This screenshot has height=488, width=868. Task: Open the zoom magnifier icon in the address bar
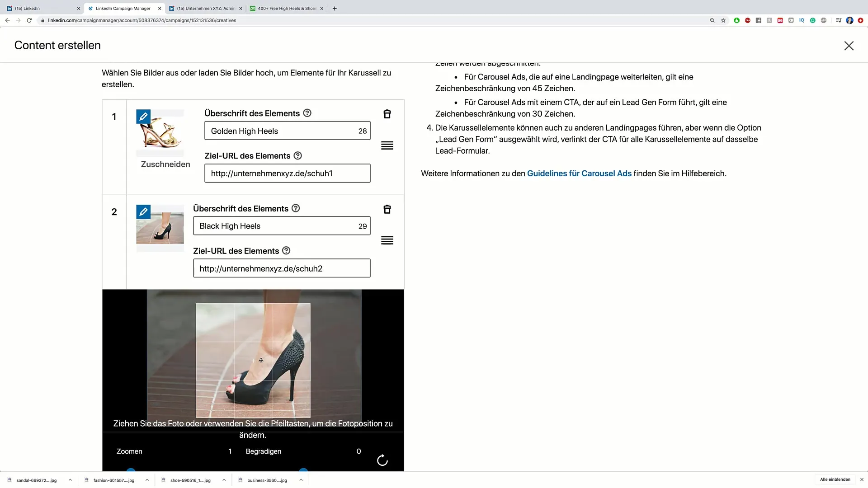click(712, 20)
